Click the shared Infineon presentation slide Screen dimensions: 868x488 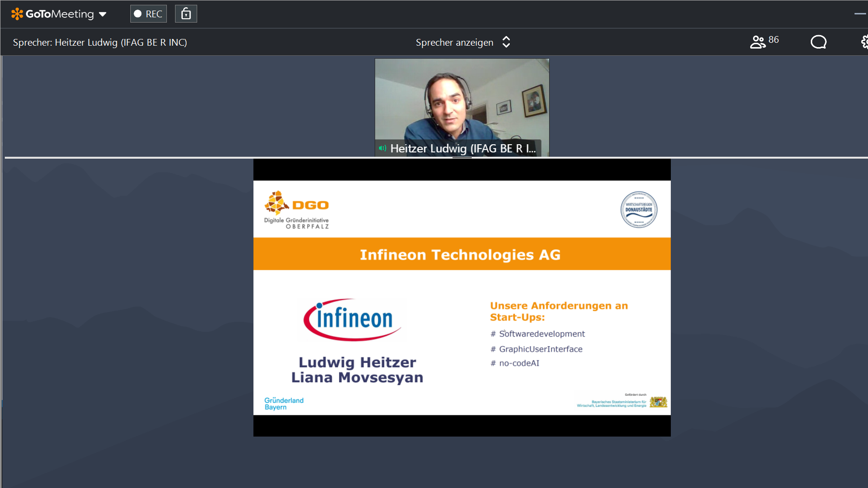462,298
